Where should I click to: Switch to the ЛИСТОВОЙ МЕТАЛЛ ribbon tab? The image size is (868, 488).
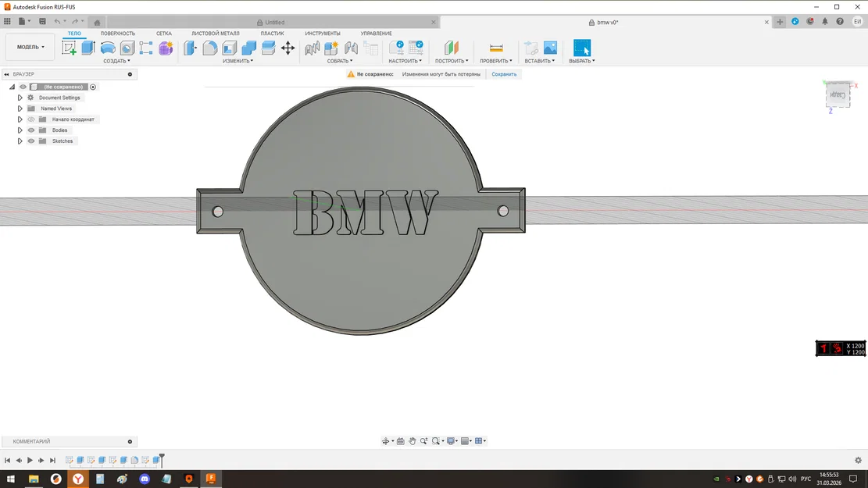[216, 34]
